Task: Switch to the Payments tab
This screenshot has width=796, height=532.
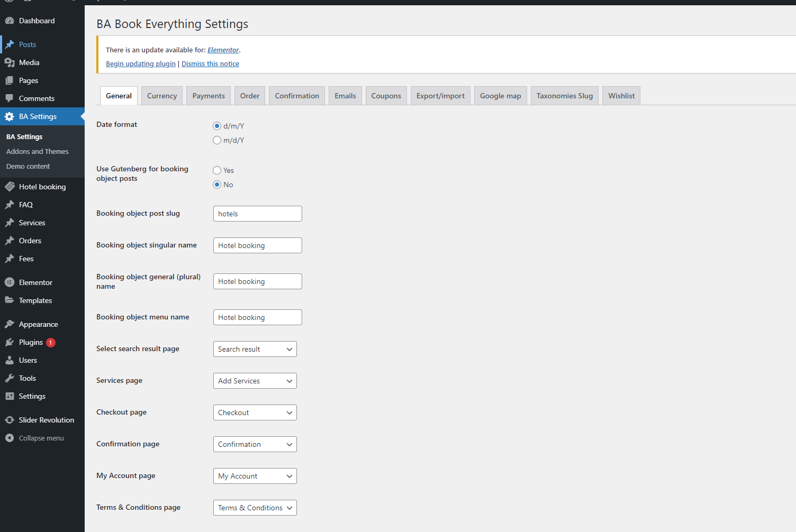Action: point(209,96)
